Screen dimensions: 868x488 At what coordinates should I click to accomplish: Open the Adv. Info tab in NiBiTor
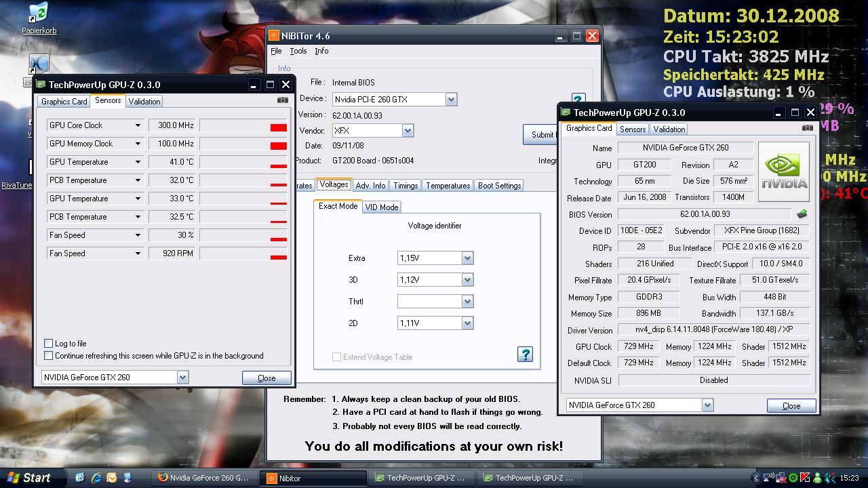pos(370,186)
